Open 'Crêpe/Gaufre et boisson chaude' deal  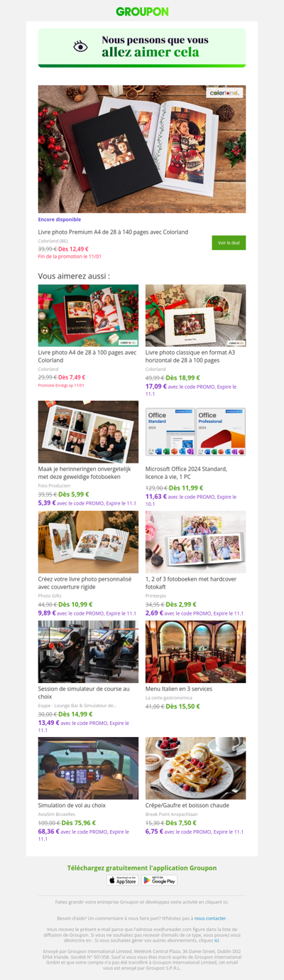pos(187,805)
